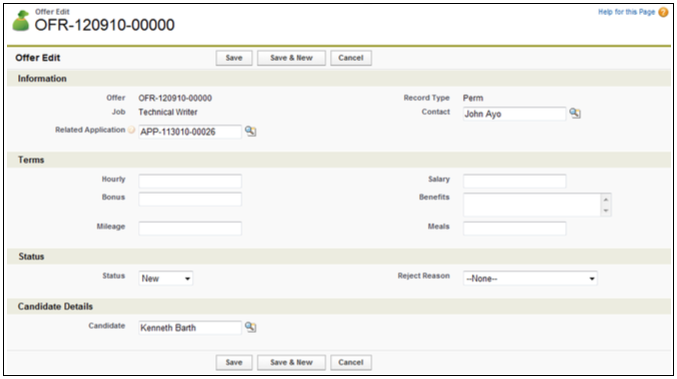Viewport: 677px width, 379px height.
Task: Click the Contact field containing John Ayo
Action: click(515, 114)
